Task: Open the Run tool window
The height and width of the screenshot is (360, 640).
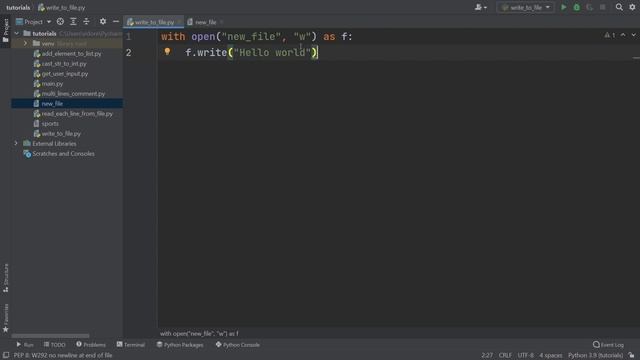Action: (25, 345)
